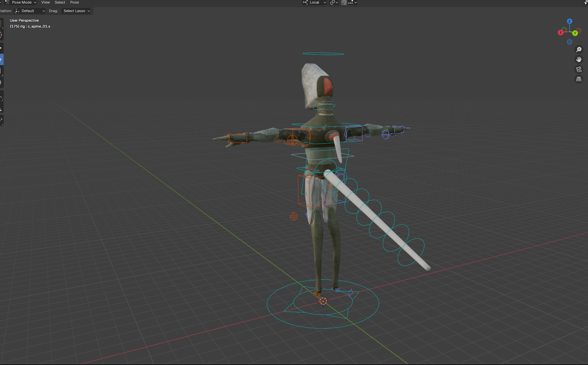Viewport: 588px width, 365px height.
Task: Open the Select menu
Action: tap(60, 2)
